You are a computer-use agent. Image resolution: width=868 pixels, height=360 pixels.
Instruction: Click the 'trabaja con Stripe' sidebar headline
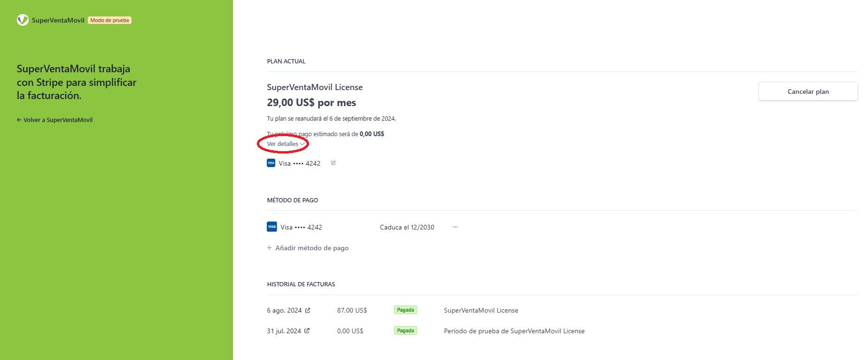(x=77, y=82)
